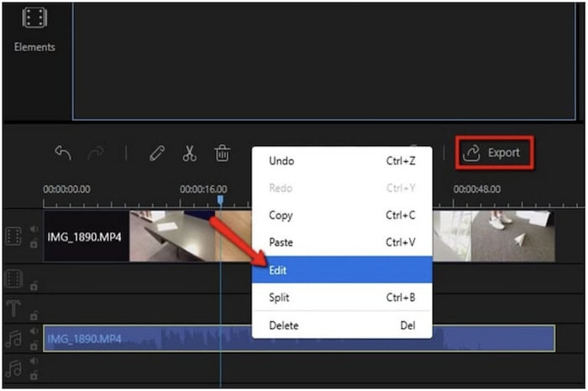Mute the second audio track speaker

[x=34, y=361]
